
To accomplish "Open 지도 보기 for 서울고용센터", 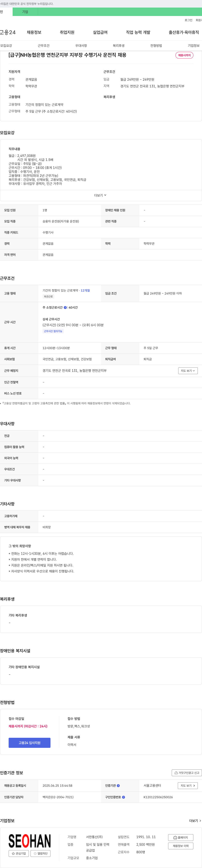I will tap(188, 785).
